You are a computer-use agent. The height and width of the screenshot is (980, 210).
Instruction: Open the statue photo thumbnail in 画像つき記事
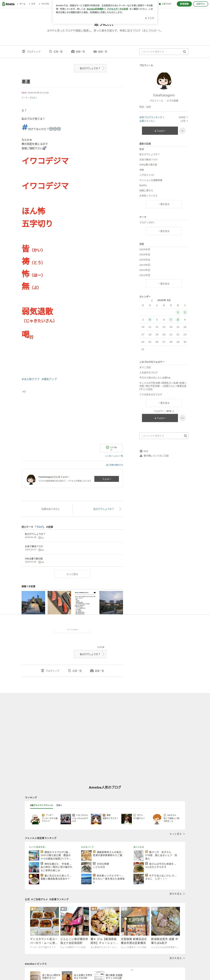pyautogui.click(x=33, y=603)
